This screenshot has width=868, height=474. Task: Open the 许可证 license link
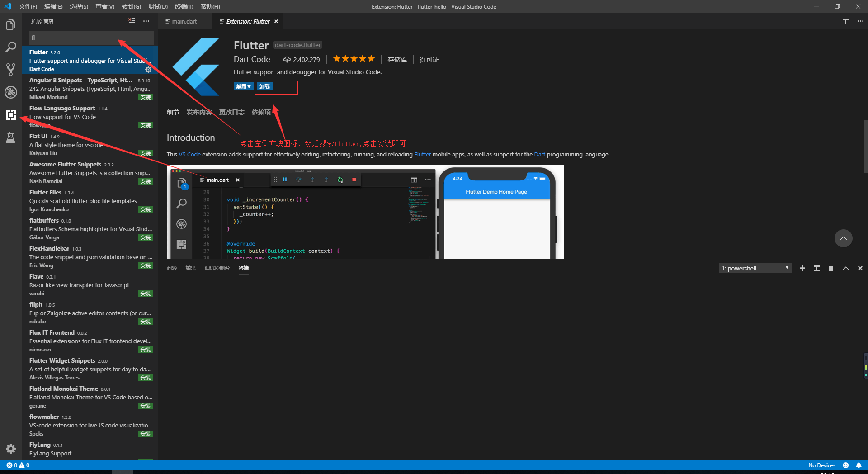[x=429, y=60]
